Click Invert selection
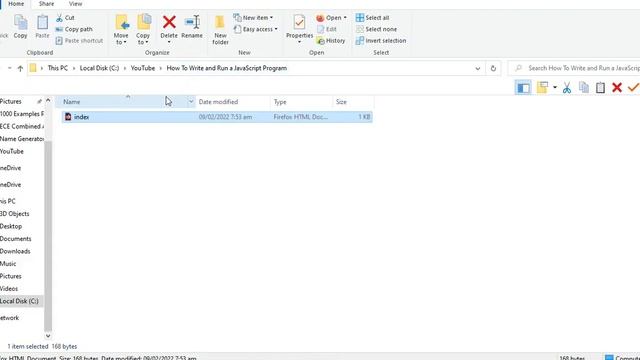Image resolution: width=640 pixels, height=360 pixels. (381, 41)
